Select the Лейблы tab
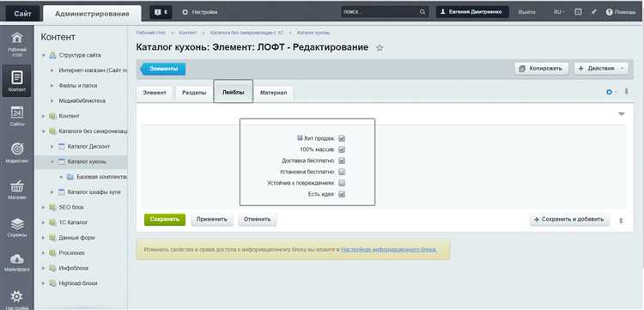 234,93
